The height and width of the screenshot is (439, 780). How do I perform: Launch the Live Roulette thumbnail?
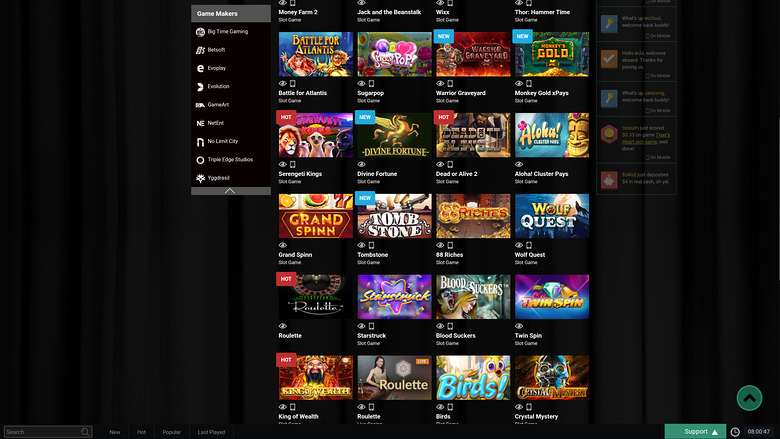tap(394, 377)
